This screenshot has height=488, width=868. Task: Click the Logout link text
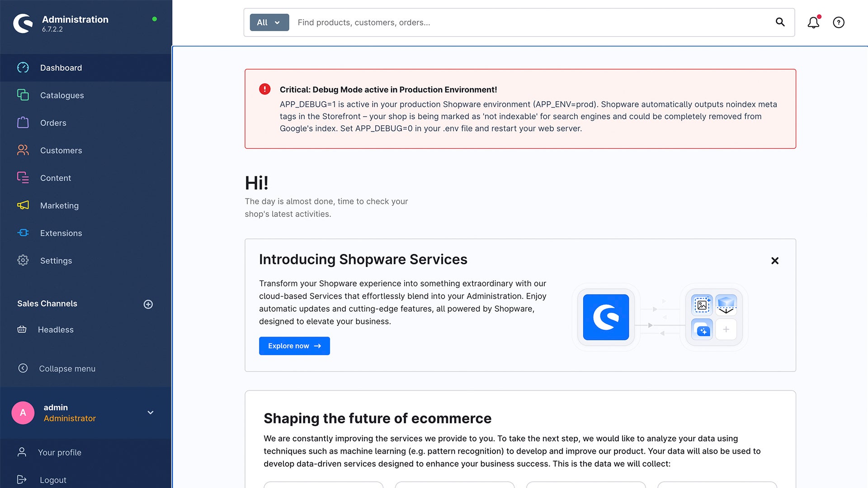click(x=53, y=480)
